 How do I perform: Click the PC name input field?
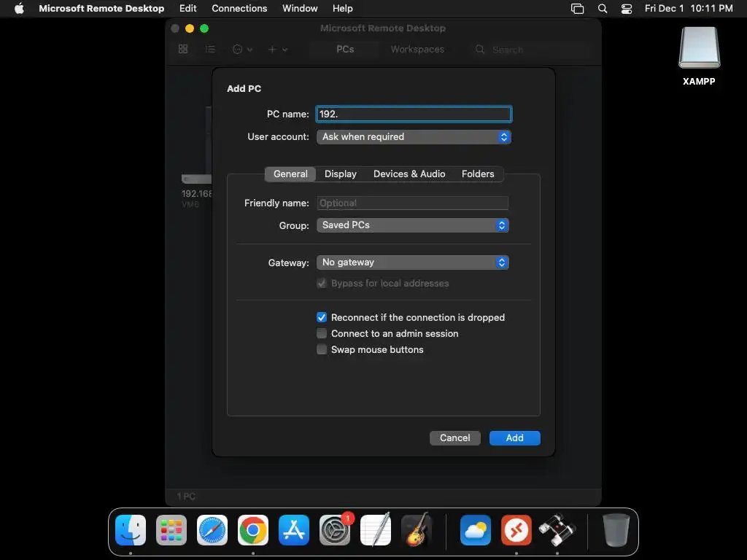coord(414,114)
